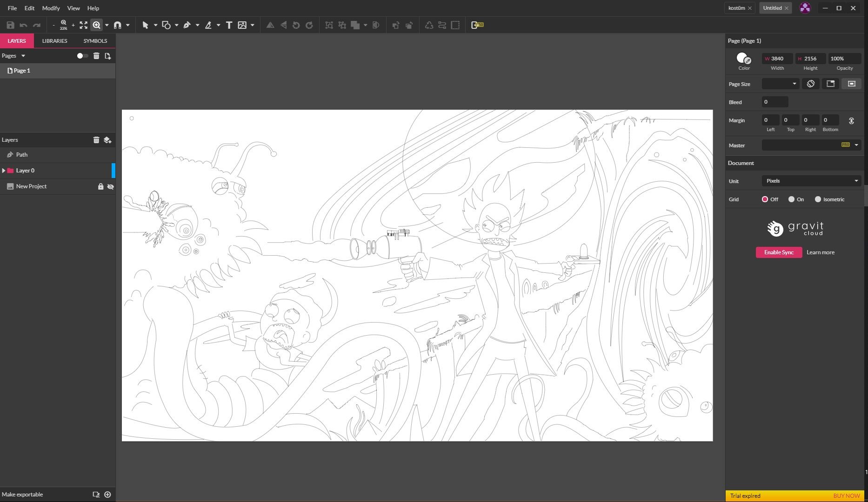
Task: Open the Unit Pixels dropdown
Action: click(811, 181)
